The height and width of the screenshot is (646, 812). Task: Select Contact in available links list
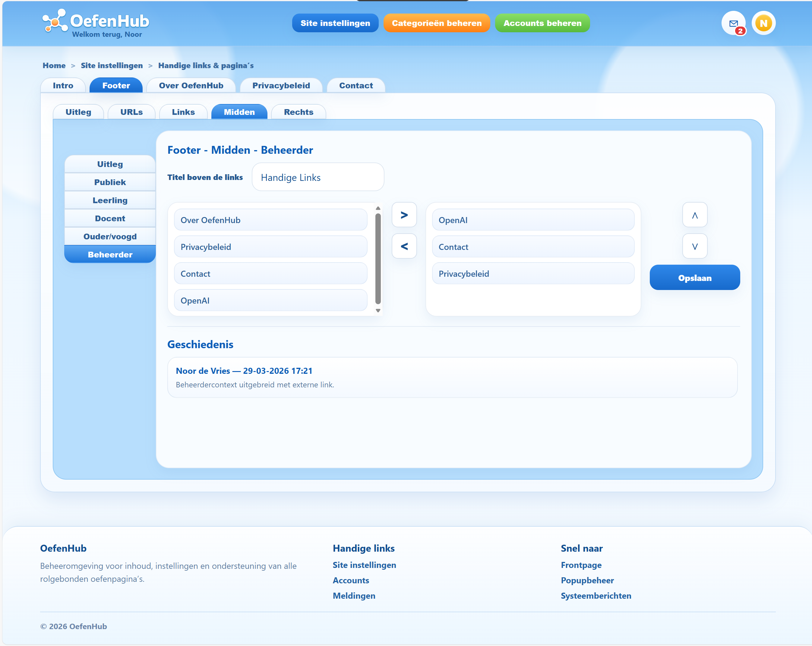[270, 274]
